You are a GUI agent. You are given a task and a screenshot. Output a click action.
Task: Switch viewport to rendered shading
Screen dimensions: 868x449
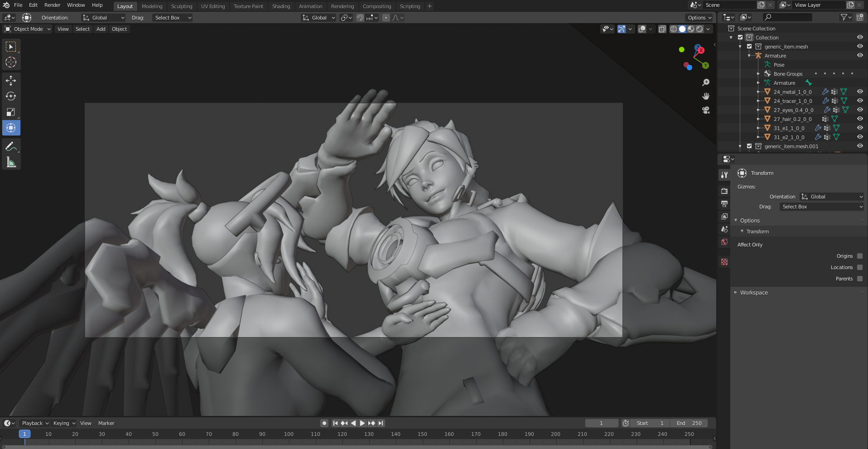(x=699, y=29)
